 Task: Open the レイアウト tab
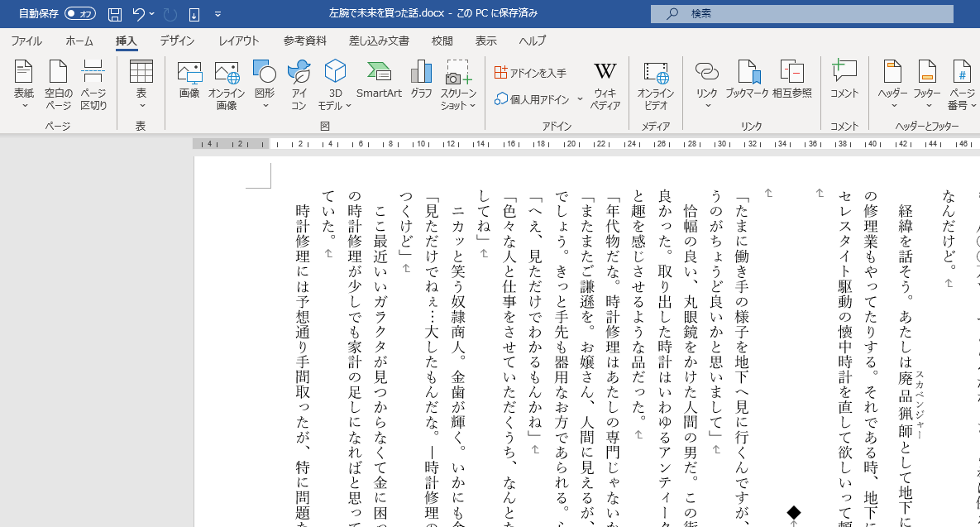(x=239, y=41)
